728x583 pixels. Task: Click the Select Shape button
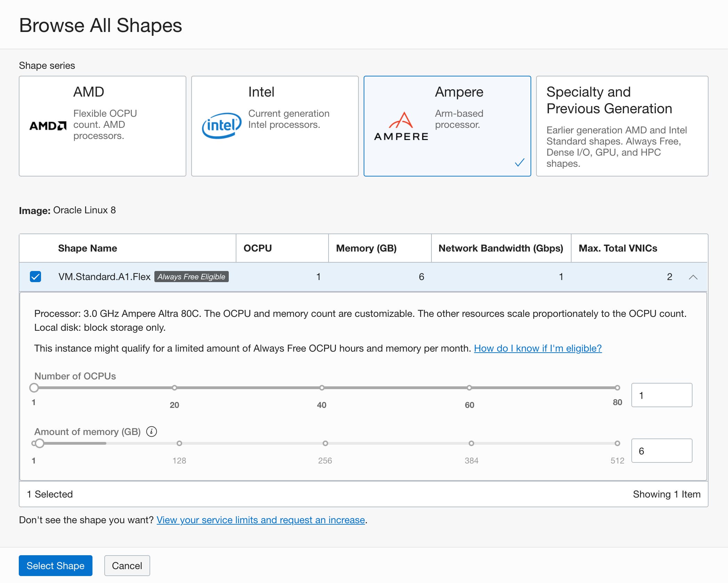click(x=55, y=566)
